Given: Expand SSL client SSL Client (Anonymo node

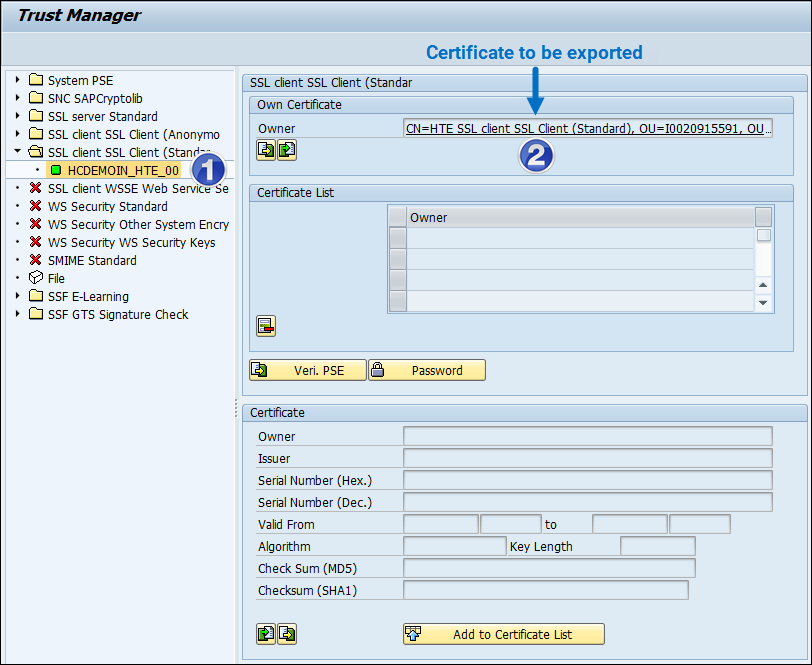Looking at the screenshot, I should tap(18, 134).
